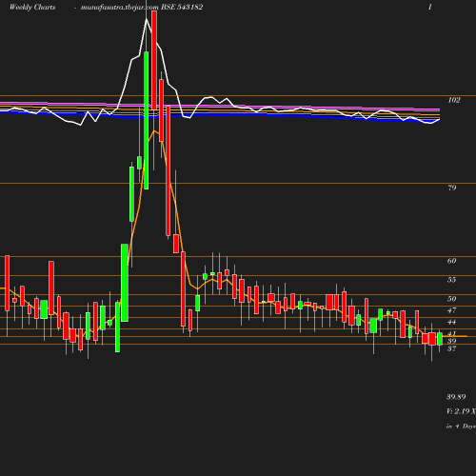Viewport: 476px width, 476px height.
Task: Click the 37 price axis label
Action: (452, 348)
